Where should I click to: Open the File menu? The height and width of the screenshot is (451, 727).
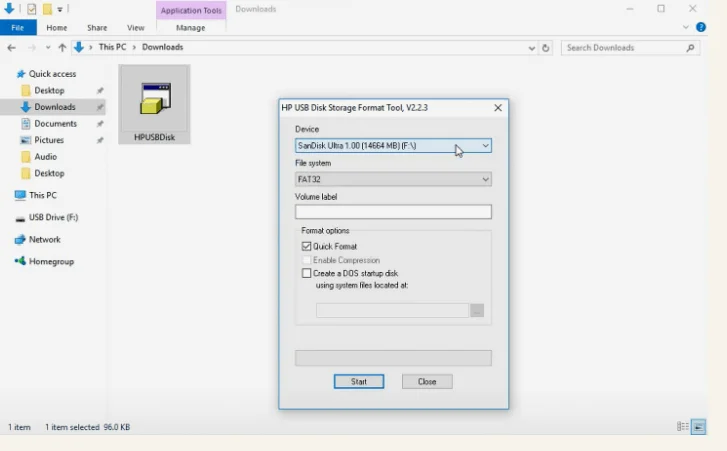tap(18, 28)
